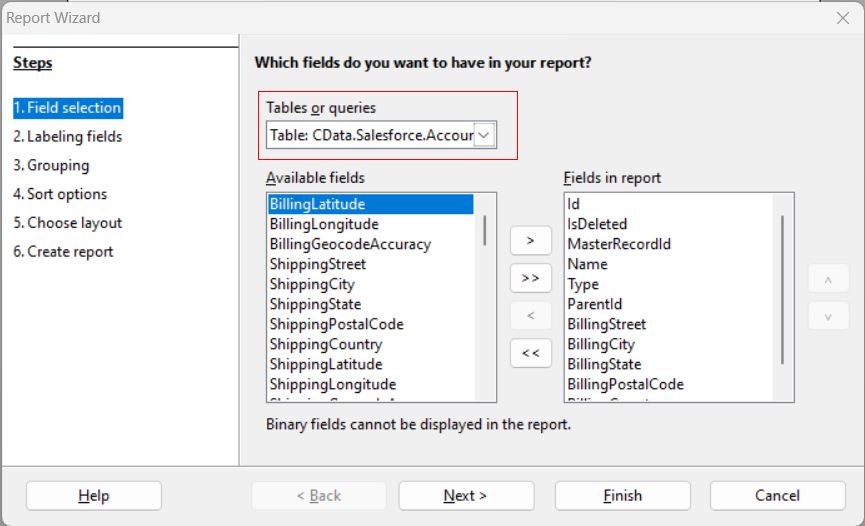Click the double left arrow remove-all button
The image size is (865, 526).
530,353
